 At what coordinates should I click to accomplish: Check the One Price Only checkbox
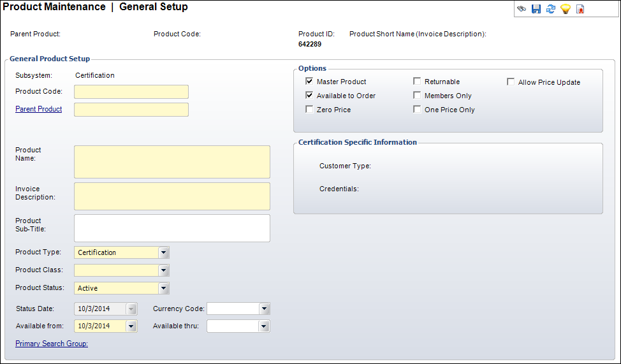point(417,109)
